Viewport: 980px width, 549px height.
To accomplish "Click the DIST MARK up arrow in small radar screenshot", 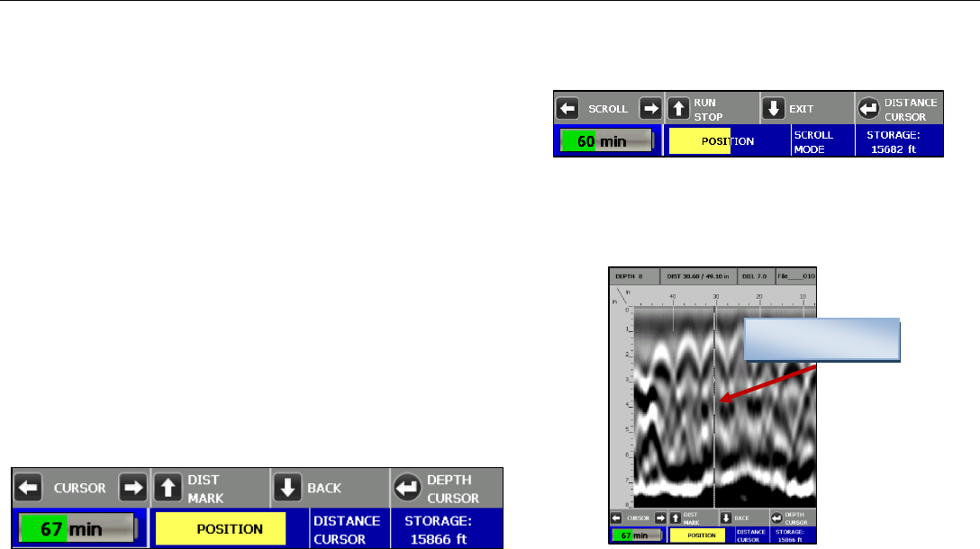I will (x=675, y=517).
